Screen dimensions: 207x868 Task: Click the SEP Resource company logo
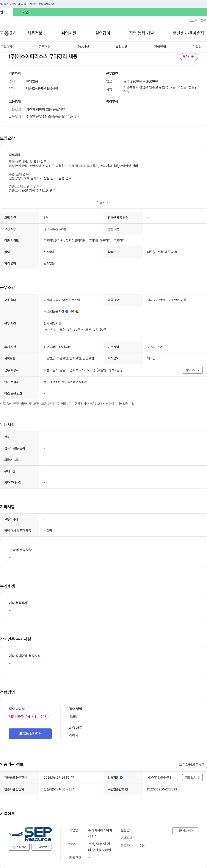click(x=30, y=834)
